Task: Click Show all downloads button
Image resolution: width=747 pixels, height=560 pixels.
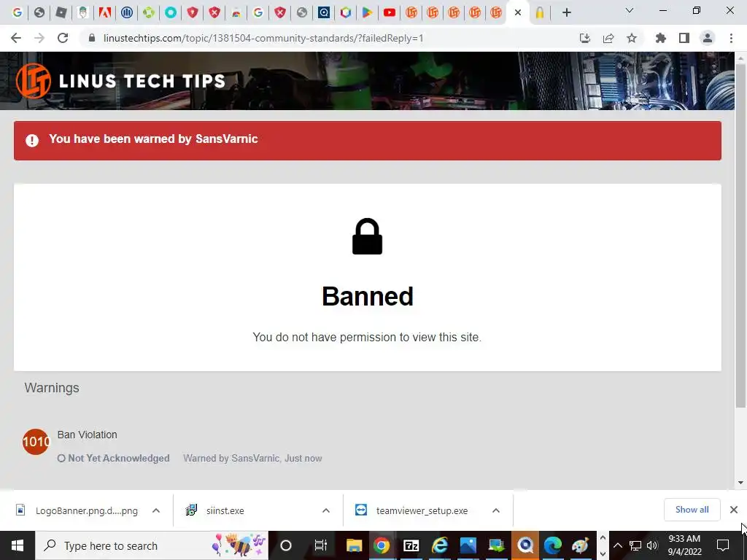Action: pyautogui.click(x=692, y=510)
